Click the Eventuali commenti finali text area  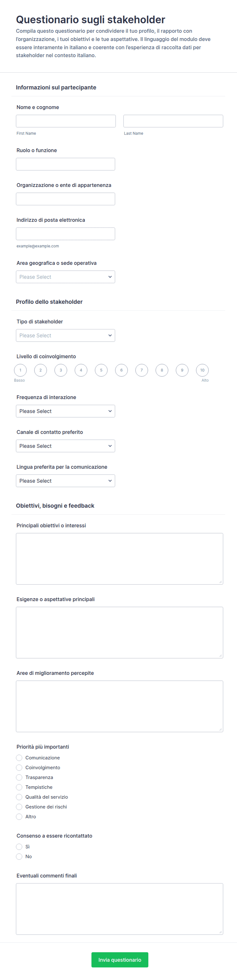click(x=120, y=909)
